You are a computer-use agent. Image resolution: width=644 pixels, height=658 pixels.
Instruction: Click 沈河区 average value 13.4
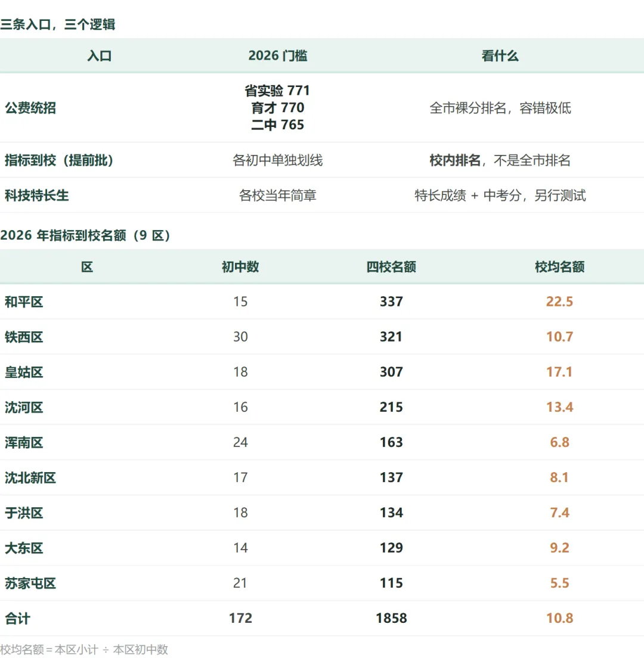[559, 408]
